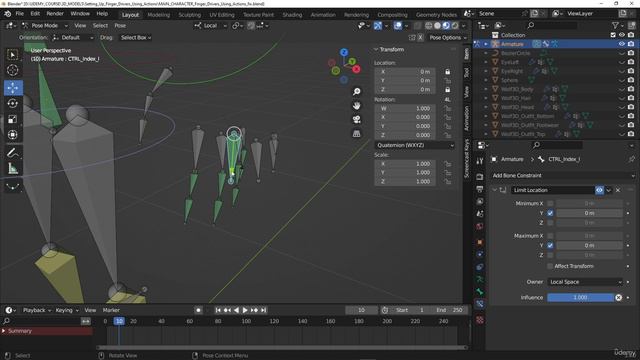The width and height of the screenshot is (640, 360).
Task: Toggle Minimum X checkbox
Action: 550,203
